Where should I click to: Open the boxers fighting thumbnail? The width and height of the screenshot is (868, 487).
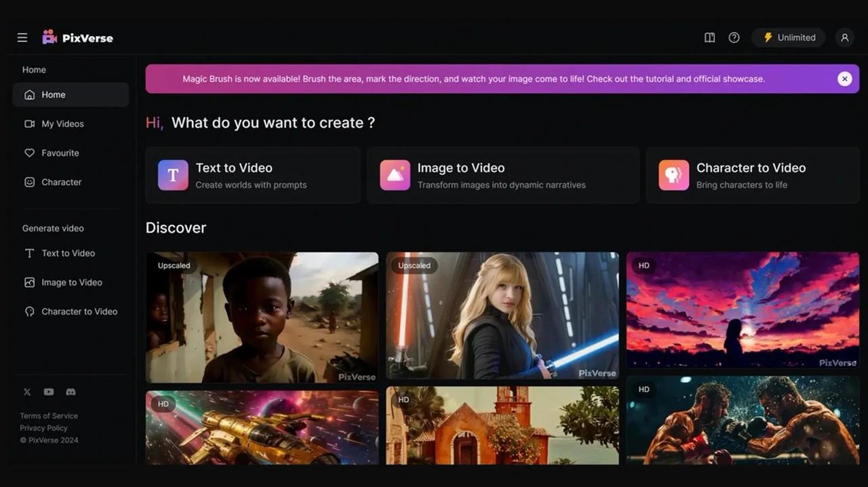(x=743, y=421)
